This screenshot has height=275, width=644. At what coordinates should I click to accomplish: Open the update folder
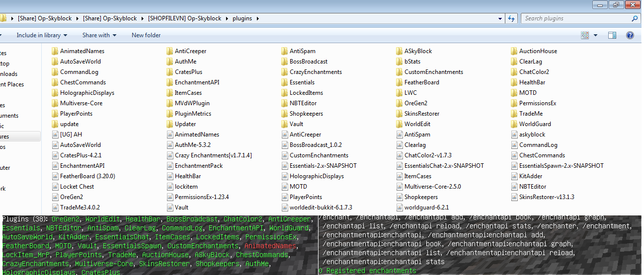(x=65, y=124)
